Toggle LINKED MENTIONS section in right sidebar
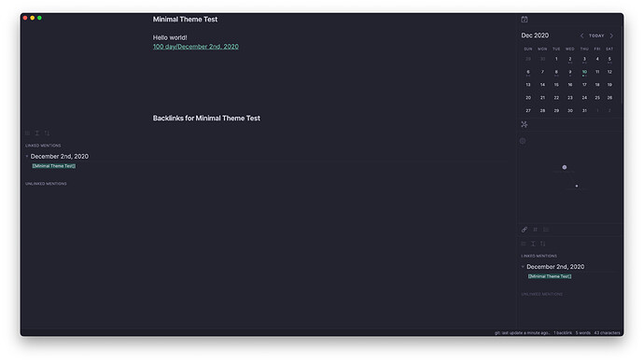Viewport: 644px width, 363px height. [539, 256]
